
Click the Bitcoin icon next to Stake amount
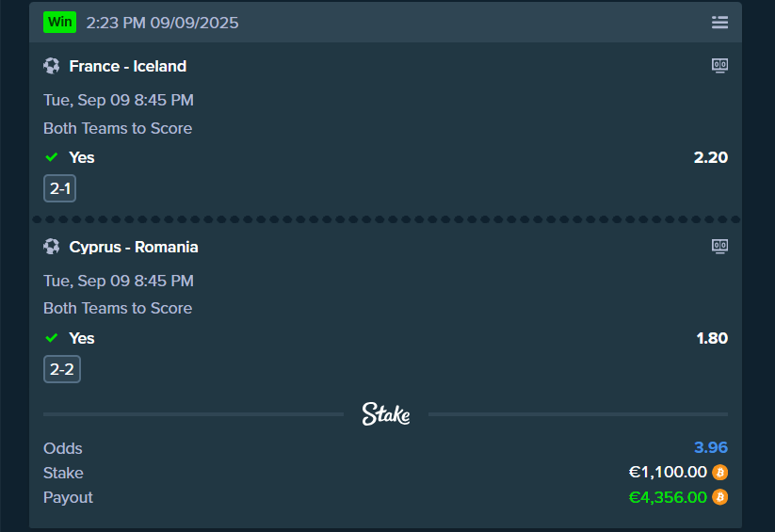pyautogui.click(x=720, y=473)
